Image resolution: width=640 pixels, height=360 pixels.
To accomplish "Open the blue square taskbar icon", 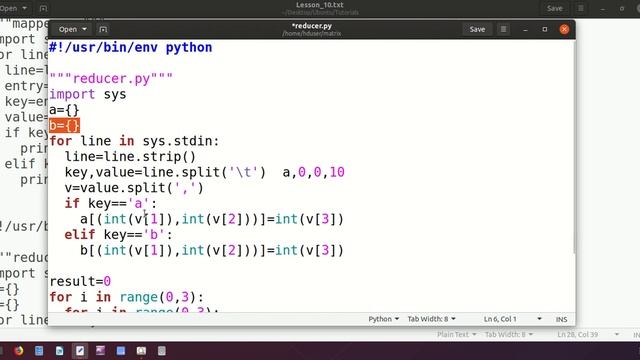I will coord(121,351).
